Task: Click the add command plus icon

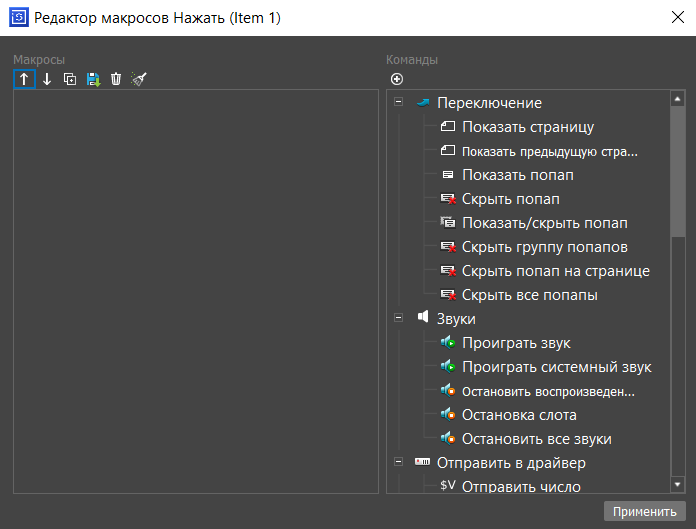Action: click(397, 79)
